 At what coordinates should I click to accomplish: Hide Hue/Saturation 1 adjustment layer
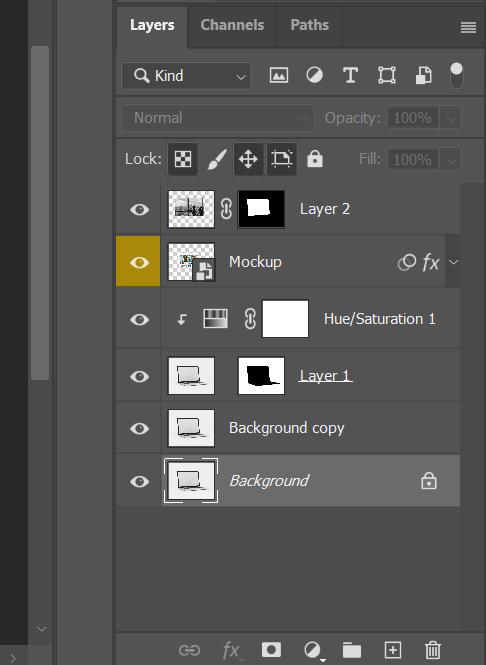coord(140,319)
